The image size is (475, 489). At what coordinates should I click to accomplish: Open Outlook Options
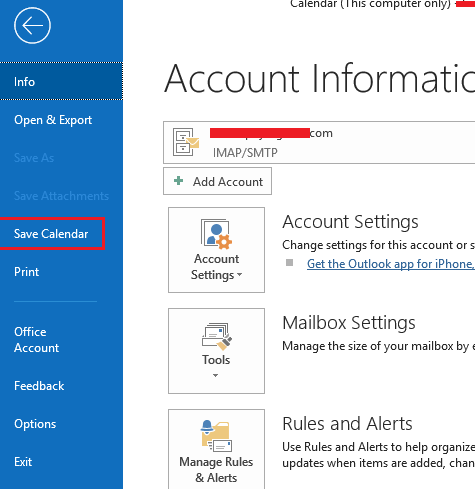pos(35,424)
